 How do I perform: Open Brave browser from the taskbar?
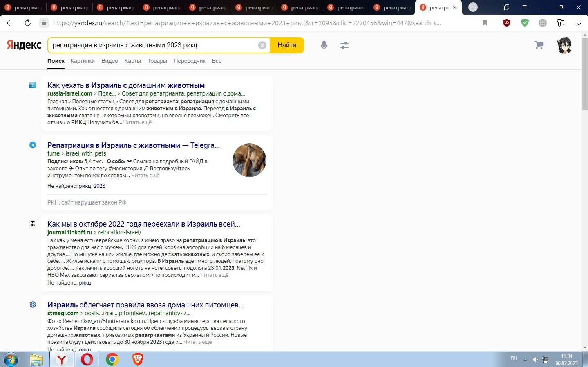click(x=138, y=359)
